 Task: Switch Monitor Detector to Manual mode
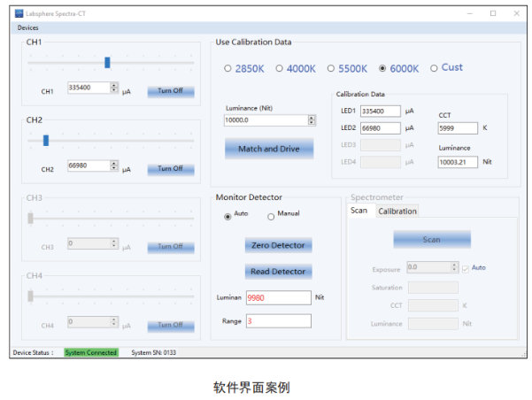click(x=271, y=215)
